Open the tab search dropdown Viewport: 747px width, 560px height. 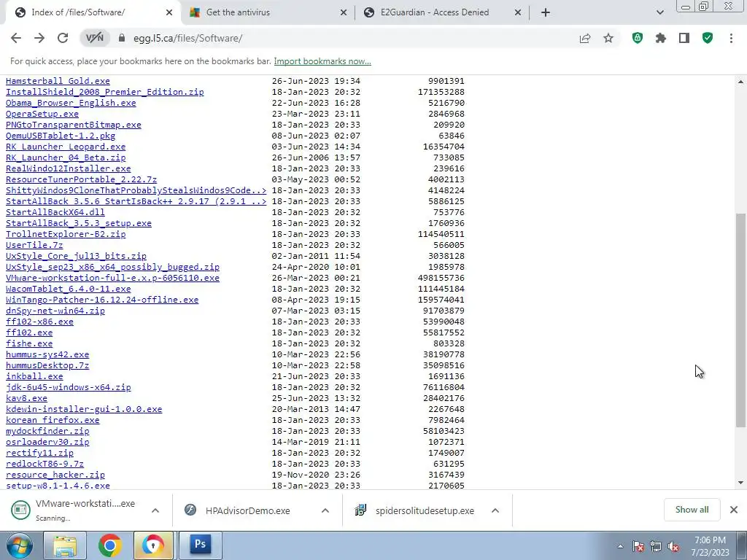(x=659, y=12)
